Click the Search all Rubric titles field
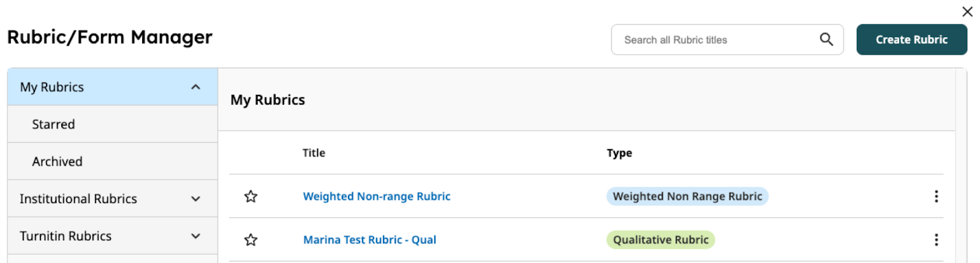This screenshot has height=263, width=980. pos(727,40)
